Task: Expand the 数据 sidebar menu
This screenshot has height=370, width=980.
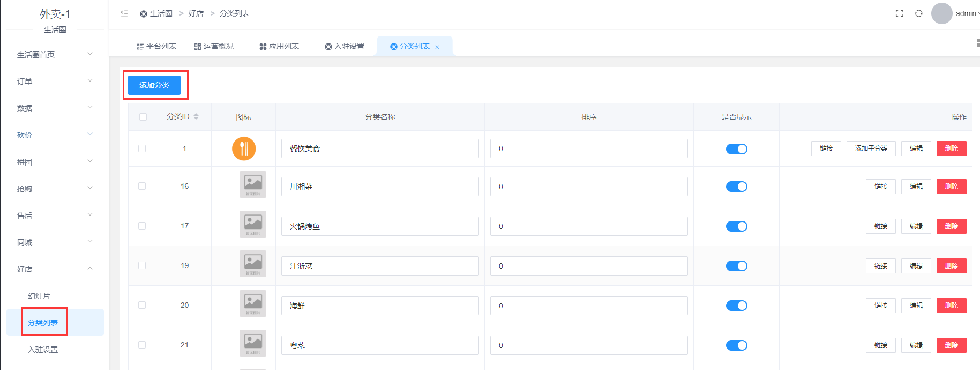Action: coord(55,108)
